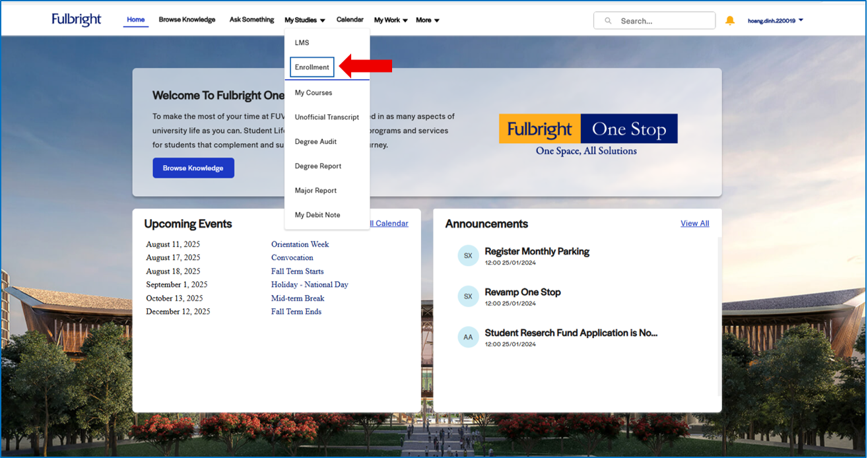Click the Fulbright logo

click(x=77, y=20)
